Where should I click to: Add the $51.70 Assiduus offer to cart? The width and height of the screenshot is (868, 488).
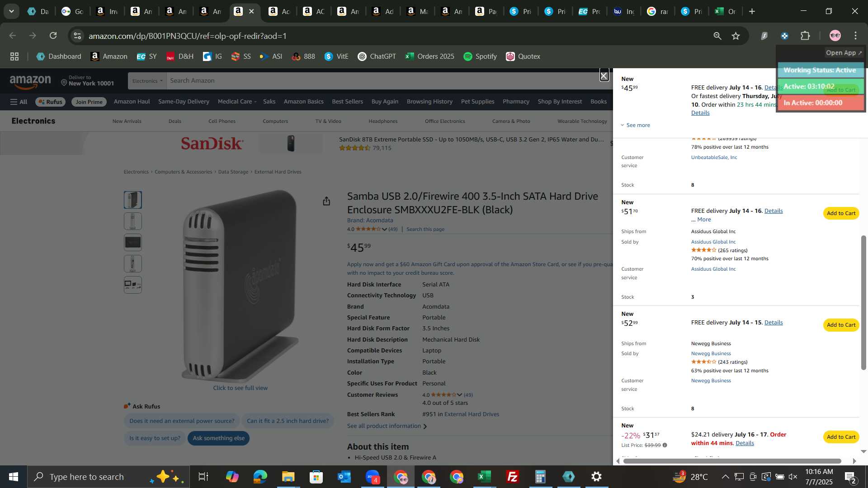(841, 213)
